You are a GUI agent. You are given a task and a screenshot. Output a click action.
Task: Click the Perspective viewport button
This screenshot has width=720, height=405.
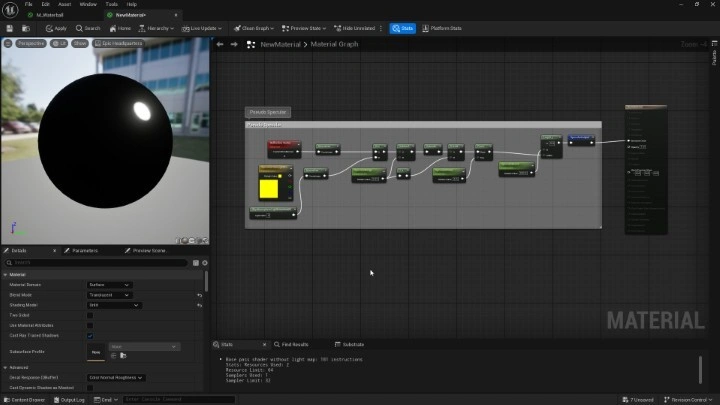coord(30,44)
